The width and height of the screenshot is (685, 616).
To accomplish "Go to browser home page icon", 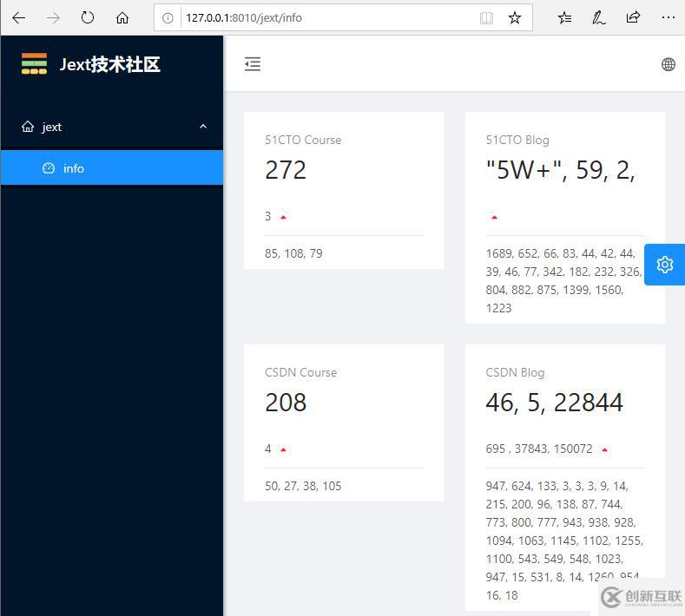I will pos(122,18).
